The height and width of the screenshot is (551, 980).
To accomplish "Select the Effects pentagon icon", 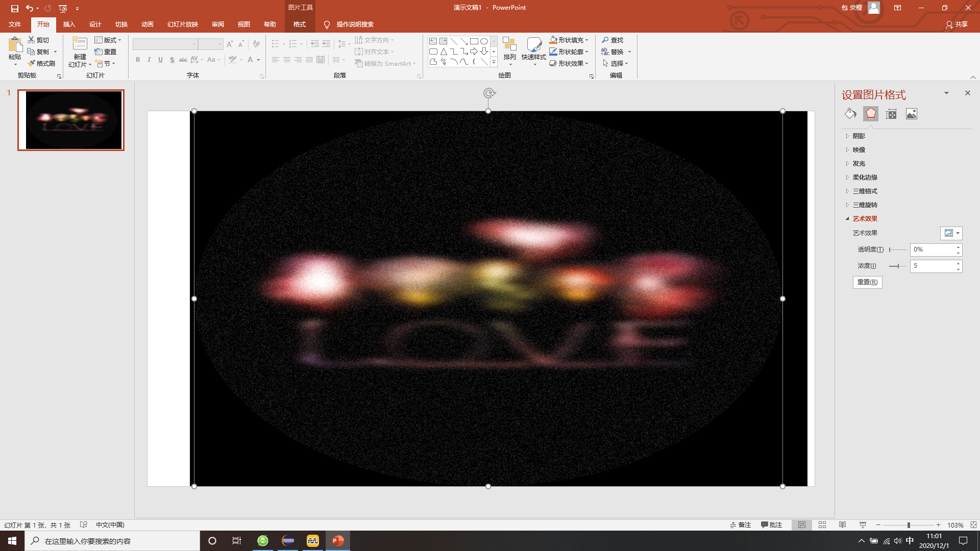I will point(871,114).
